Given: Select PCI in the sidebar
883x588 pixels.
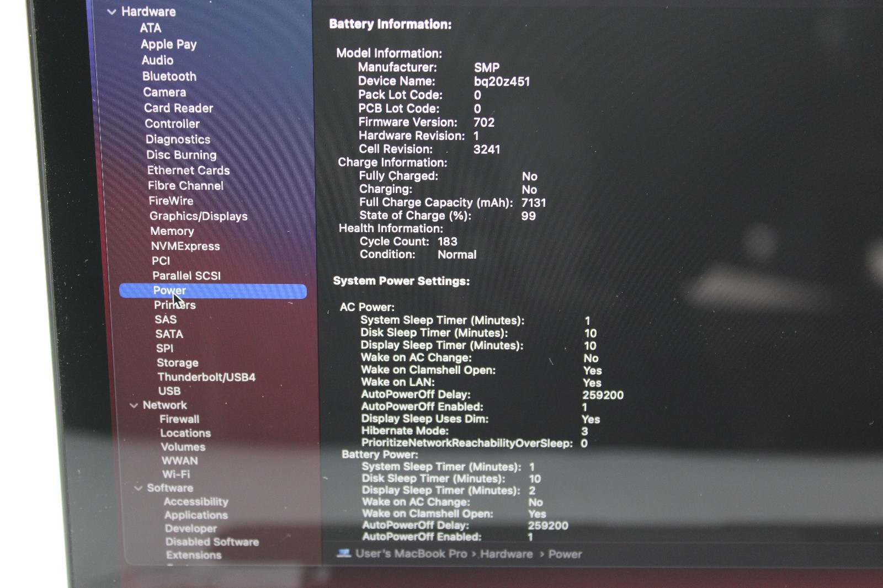Looking at the screenshot, I should [161, 261].
